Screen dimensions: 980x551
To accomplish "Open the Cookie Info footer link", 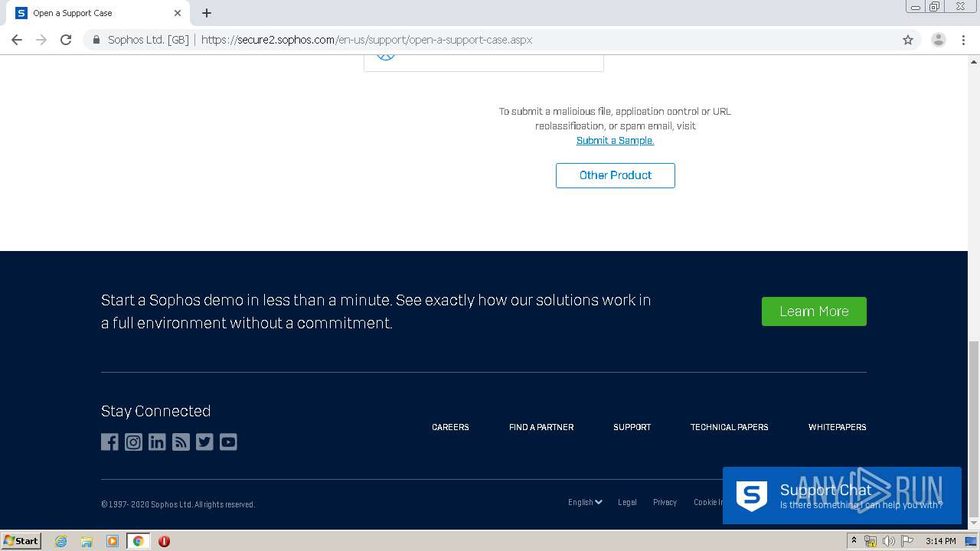I will click(708, 502).
